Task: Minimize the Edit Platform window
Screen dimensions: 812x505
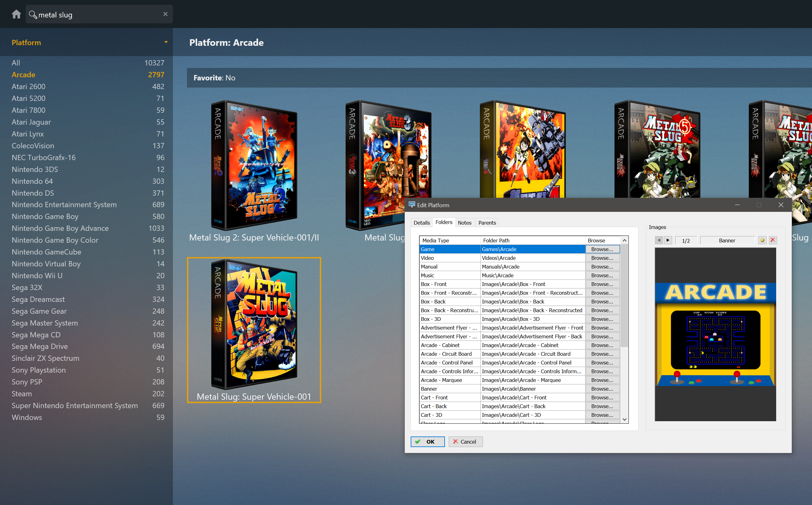Action: tap(737, 205)
